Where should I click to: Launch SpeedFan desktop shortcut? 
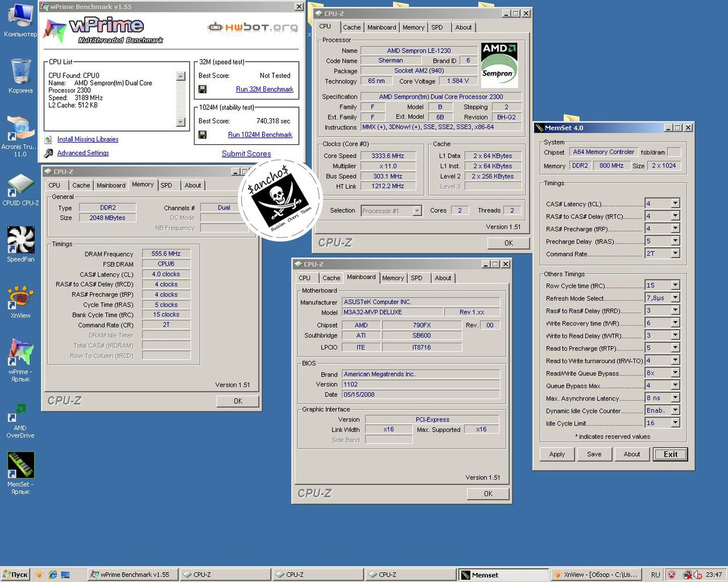pos(20,244)
